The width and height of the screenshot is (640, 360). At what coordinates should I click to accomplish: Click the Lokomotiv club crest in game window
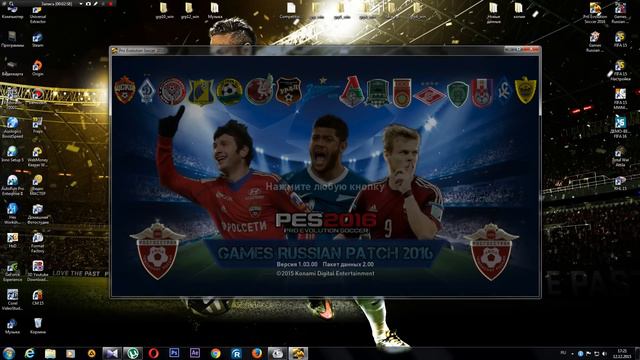click(351, 92)
